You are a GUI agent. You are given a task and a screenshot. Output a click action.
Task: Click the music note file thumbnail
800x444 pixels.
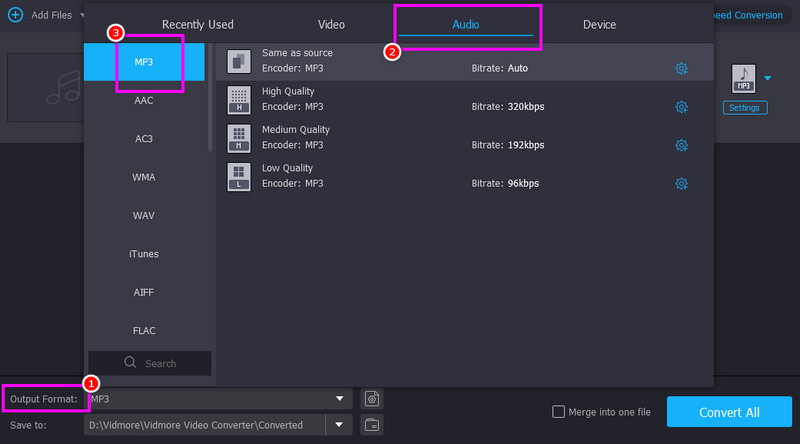pyautogui.click(x=63, y=87)
